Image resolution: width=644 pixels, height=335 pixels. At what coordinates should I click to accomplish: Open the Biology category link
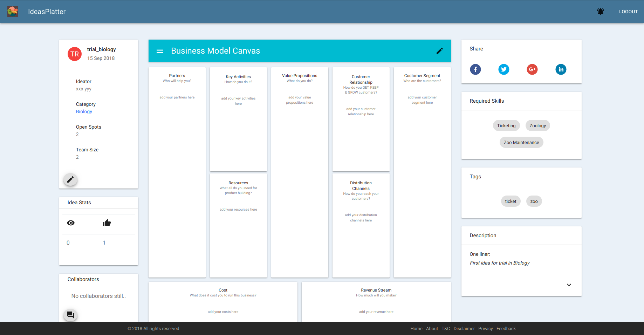(84, 111)
